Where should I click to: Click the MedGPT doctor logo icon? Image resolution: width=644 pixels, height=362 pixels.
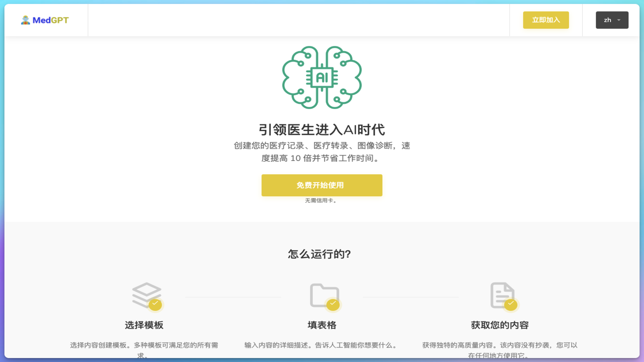pos(25,19)
